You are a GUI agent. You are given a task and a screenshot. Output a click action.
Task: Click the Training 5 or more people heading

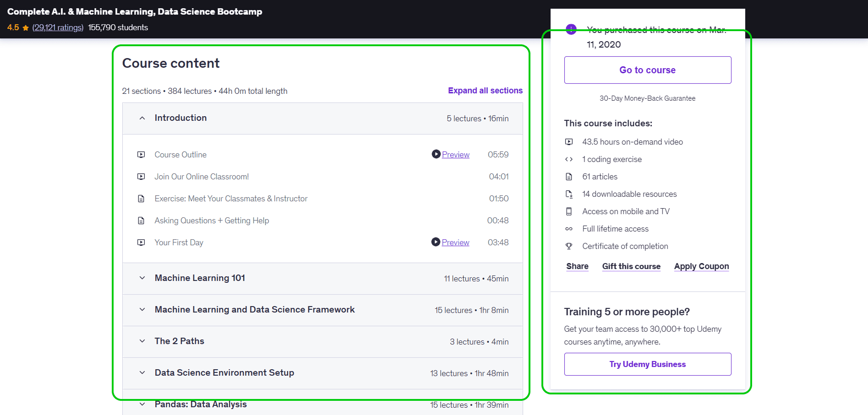627,312
